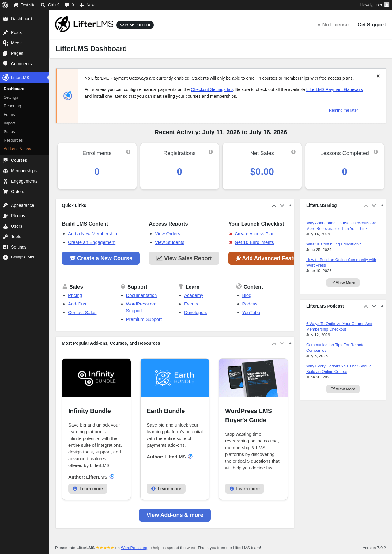Click the Get Support link

(x=371, y=25)
